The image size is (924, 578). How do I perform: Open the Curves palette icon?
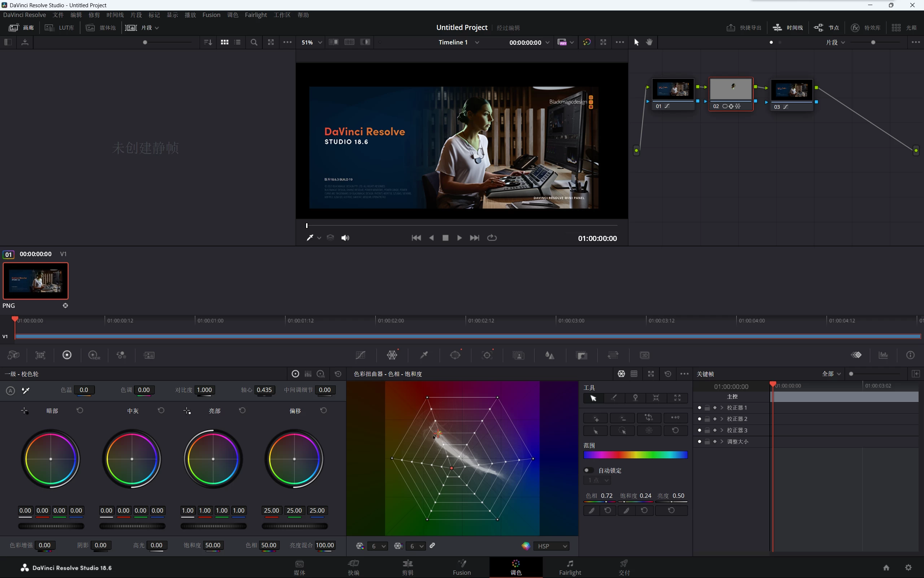361,355
